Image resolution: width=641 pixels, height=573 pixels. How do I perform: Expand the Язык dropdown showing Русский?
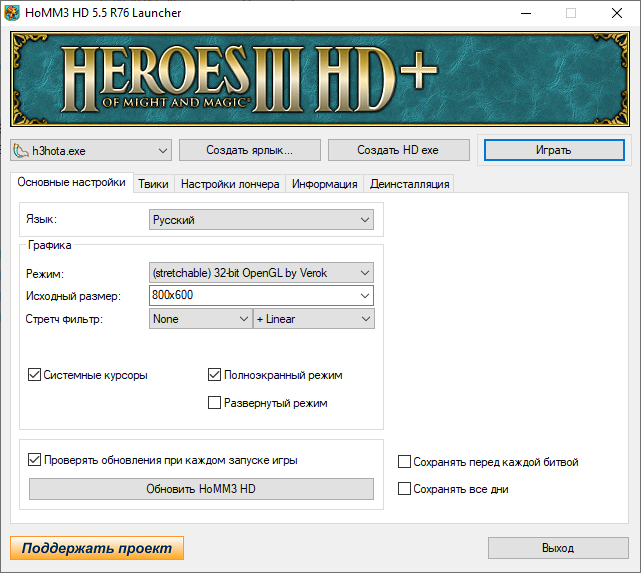click(x=261, y=219)
